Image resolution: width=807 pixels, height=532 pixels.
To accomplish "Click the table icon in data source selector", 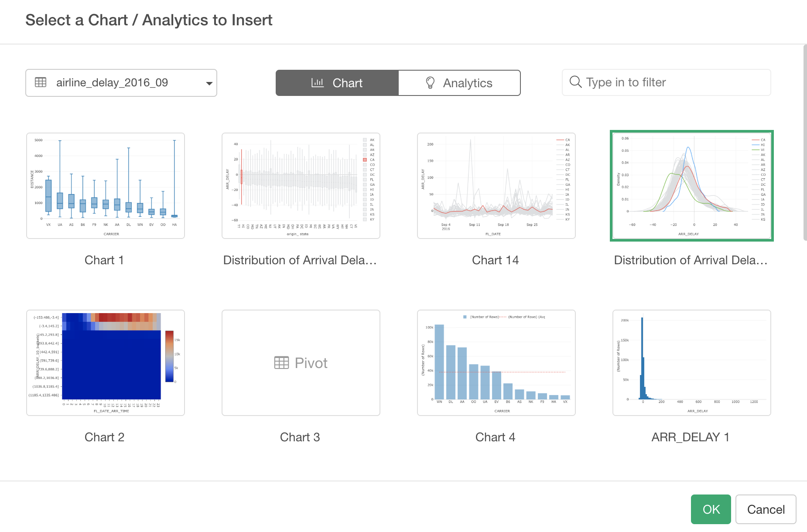I will point(41,82).
